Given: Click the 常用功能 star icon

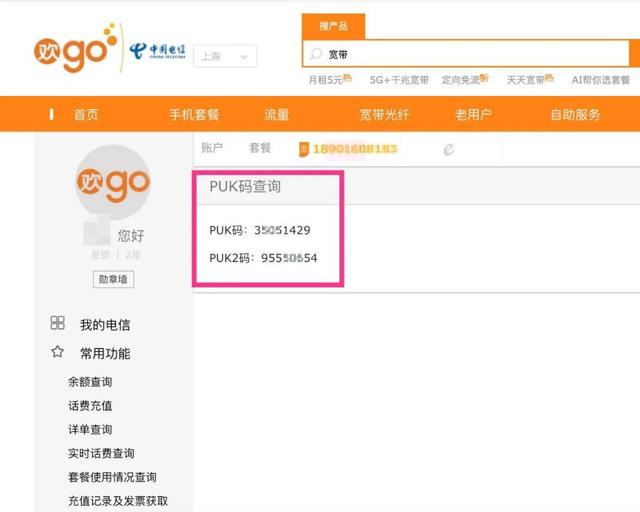Looking at the screenshot, I should click(57, 352).
